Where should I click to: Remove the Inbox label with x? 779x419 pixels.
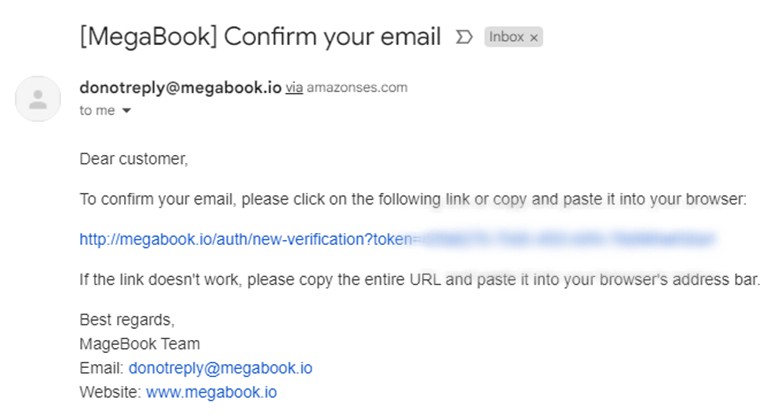click(x=534, y=38)
